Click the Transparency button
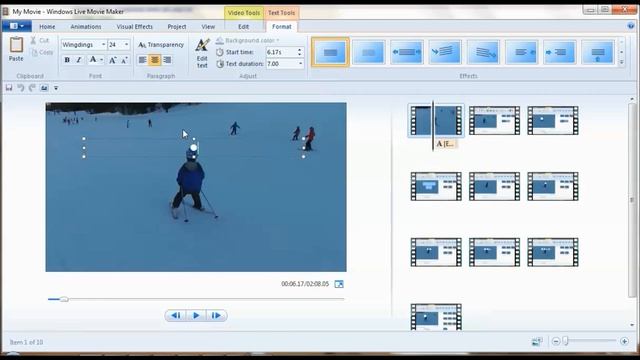The height and width of the screenshot is (360, 640). (x=161, y=44)
